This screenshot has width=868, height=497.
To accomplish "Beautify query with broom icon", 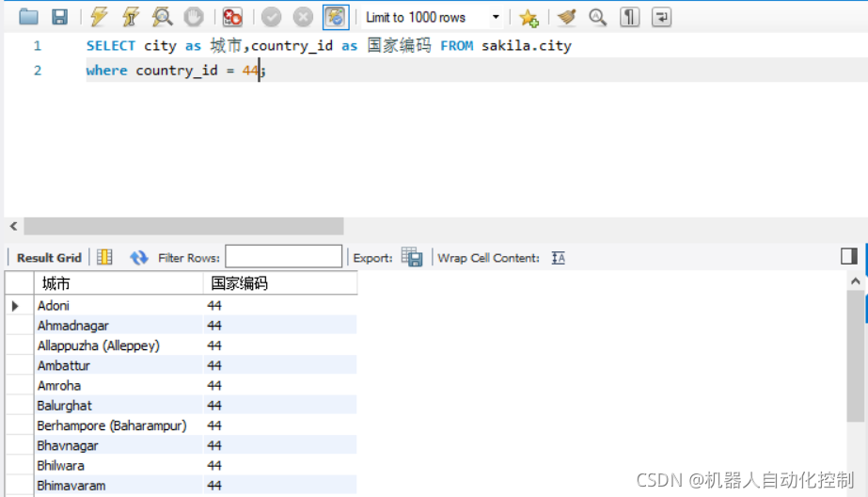I will pyautogui.click(x=567, y=17).
